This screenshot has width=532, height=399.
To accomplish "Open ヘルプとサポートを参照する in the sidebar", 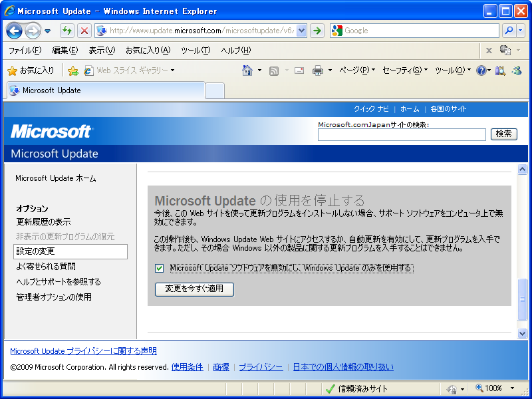I will tap(59, 281).
